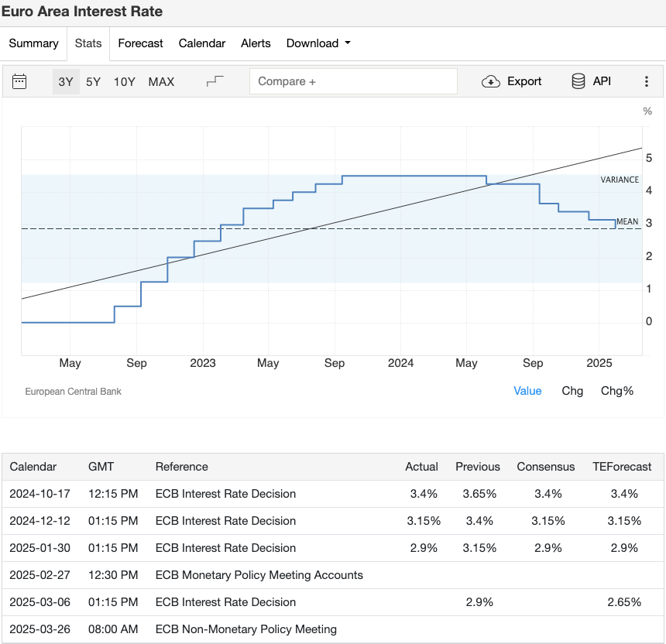Switch to the Forecast tab

[140, 43]
